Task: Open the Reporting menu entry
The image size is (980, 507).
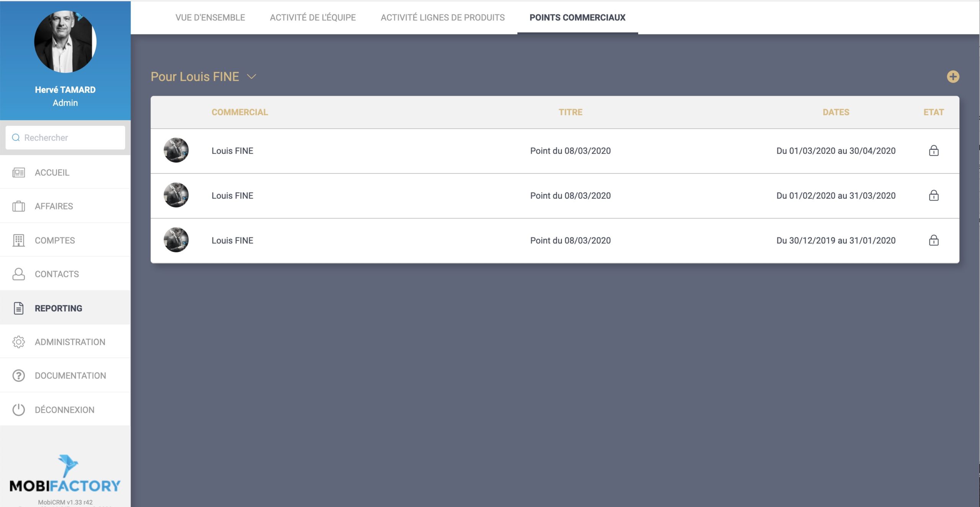Action: pos(58,308)
